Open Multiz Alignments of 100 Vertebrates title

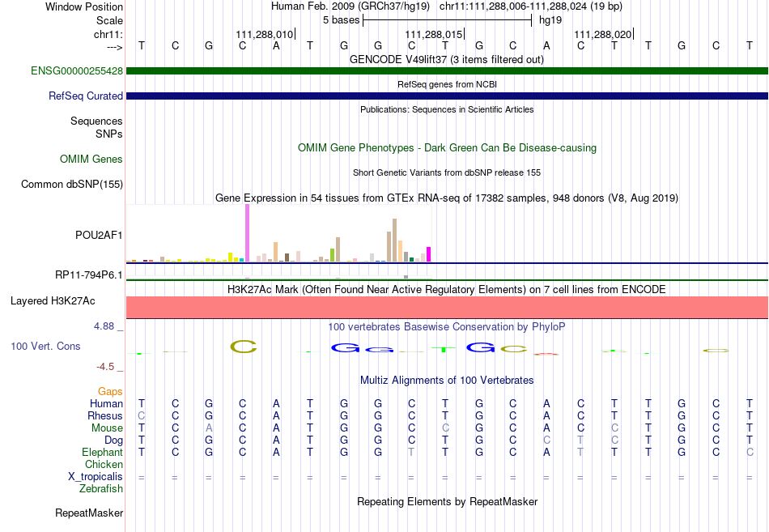pyautogui.click(x=447, y=381)
